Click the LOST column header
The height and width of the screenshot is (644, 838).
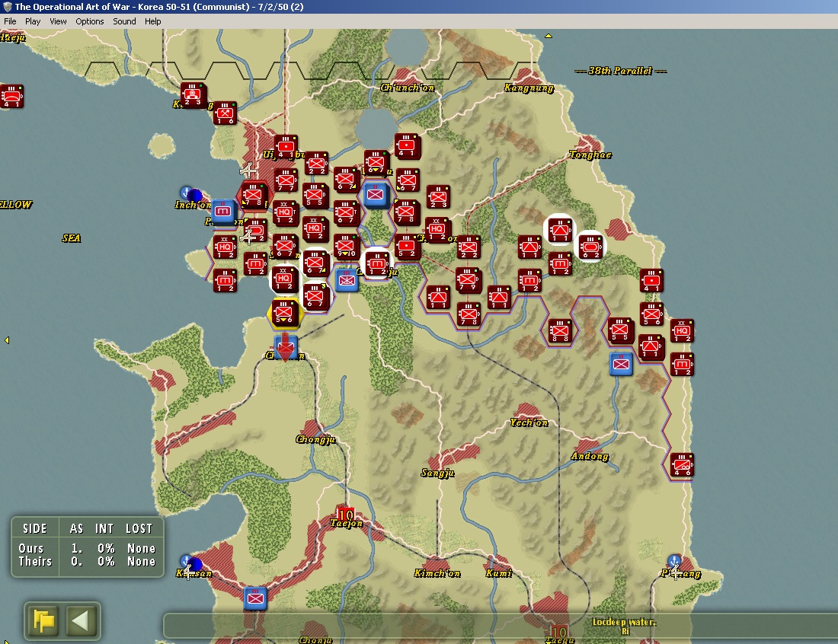(x=139, y=528)
